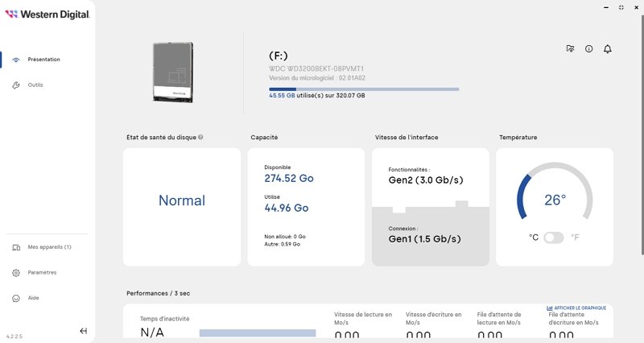
Task: Click the Mes appareils devices icon
Action: (x=16, y=247)
